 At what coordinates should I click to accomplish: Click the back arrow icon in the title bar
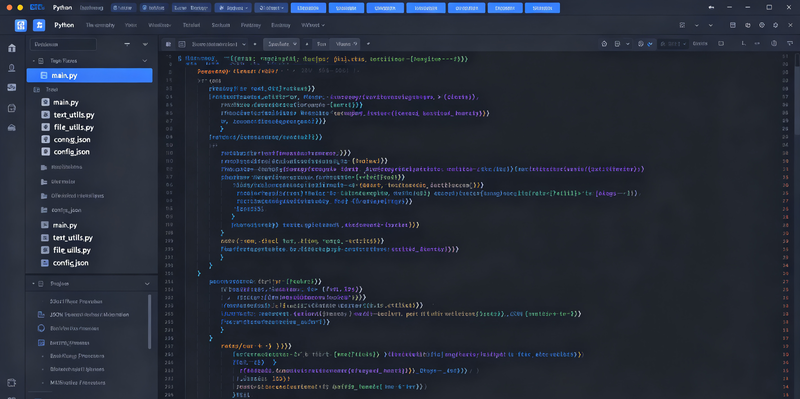711,8
